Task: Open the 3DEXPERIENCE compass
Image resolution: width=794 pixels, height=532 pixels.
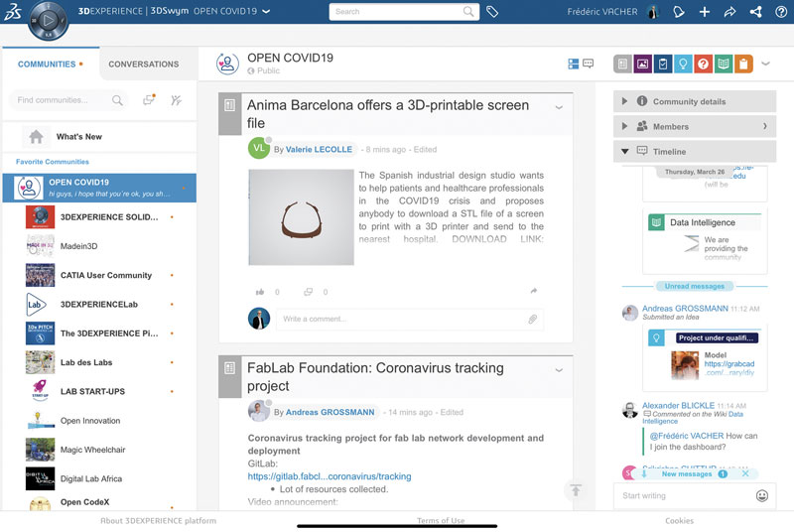Action: [48, 21]
